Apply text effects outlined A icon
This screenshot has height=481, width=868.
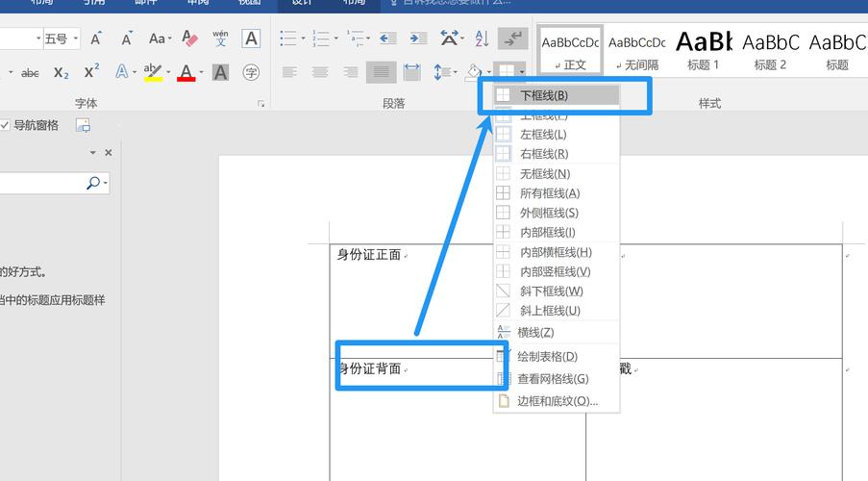[121, 72]
